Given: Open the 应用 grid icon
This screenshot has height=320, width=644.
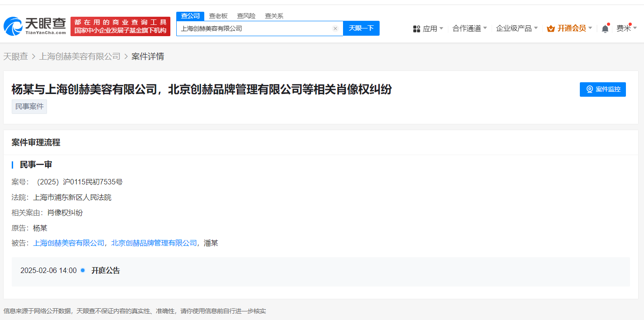Looking at the screenshot, I should (416, 28).
